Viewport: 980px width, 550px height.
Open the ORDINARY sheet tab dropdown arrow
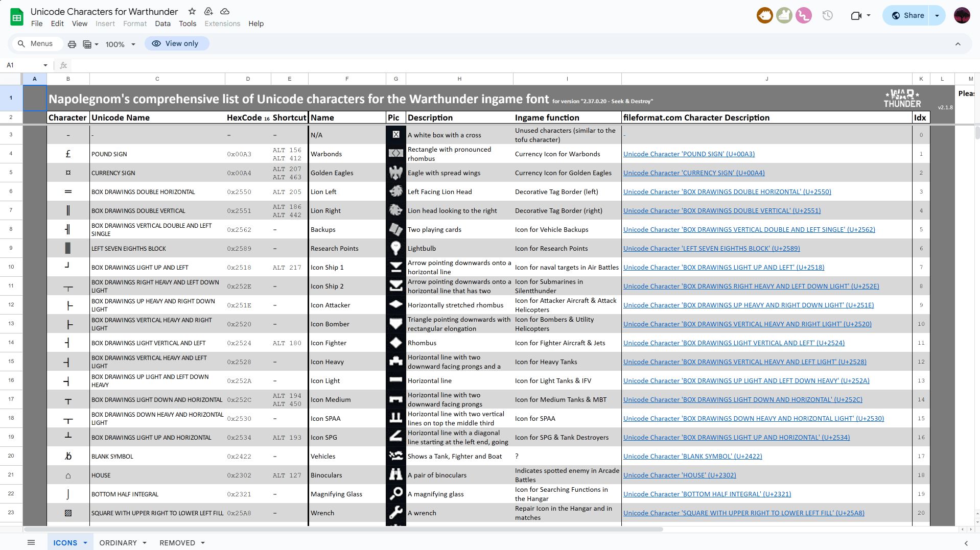click(145, 543)
